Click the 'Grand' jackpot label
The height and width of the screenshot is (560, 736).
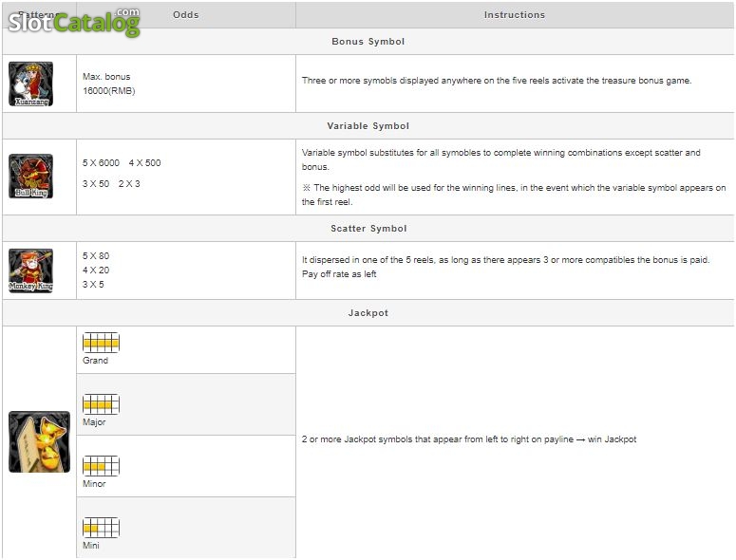(95, 360)
